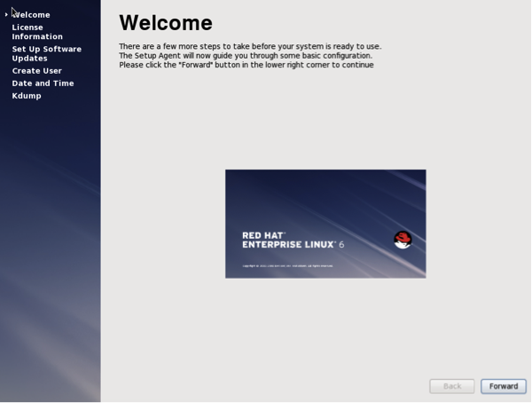Screen dimensions: 532x403
Task: Select Kdump step in sidebar
Action: pyautogui.click(x=27, y=96)
